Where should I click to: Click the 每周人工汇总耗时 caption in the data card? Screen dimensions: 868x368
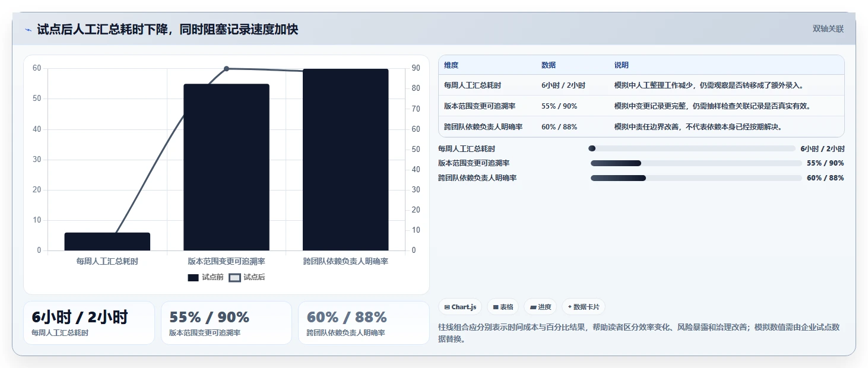[x=60, y=333]
